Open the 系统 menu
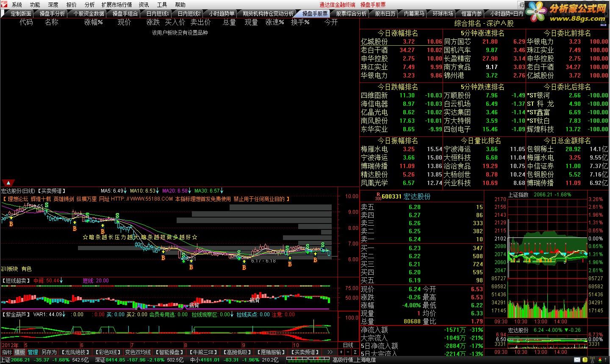The image size is (610, 364). (17, 5)
